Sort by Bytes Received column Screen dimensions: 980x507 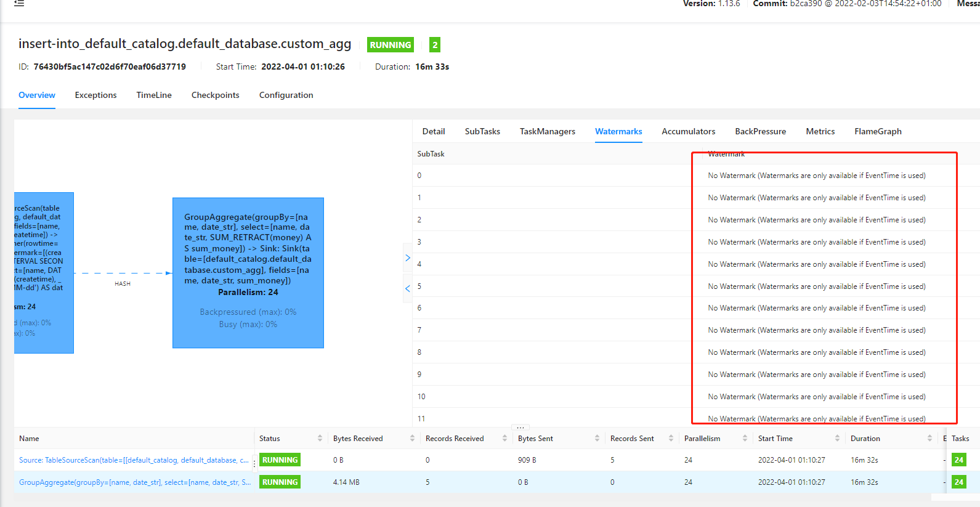(412, 438)
